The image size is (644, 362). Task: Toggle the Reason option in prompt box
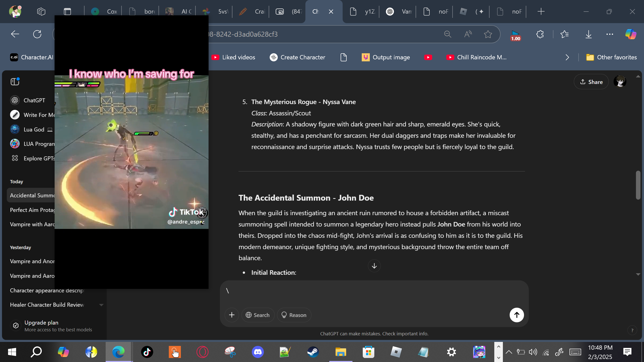point(294,315)
